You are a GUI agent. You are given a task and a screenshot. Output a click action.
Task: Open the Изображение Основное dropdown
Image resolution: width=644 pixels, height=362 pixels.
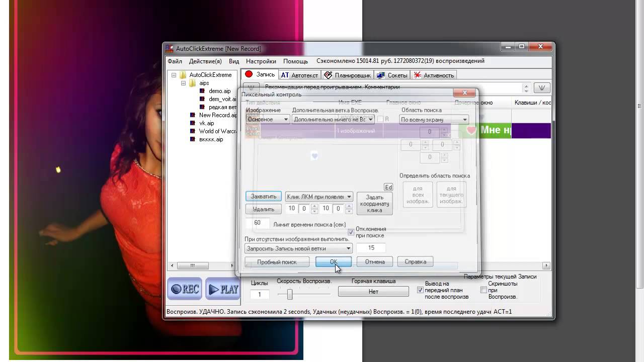pos(268,119)
